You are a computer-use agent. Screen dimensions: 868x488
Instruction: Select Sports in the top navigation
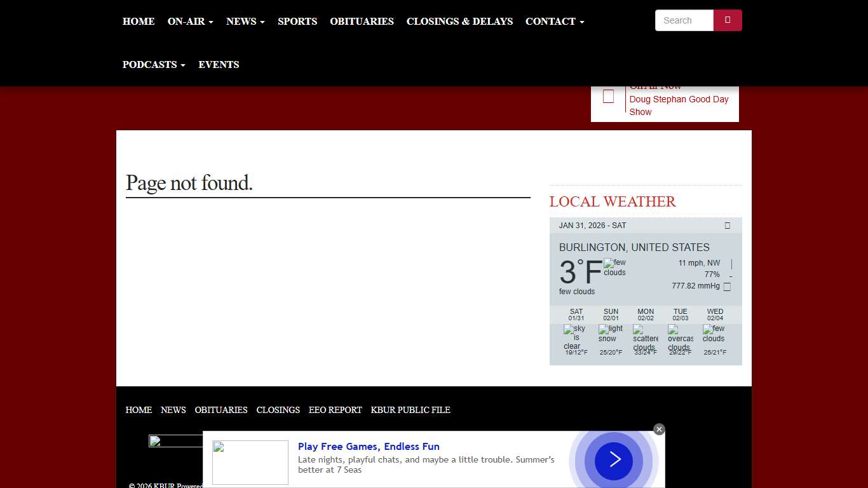[297, 22]
